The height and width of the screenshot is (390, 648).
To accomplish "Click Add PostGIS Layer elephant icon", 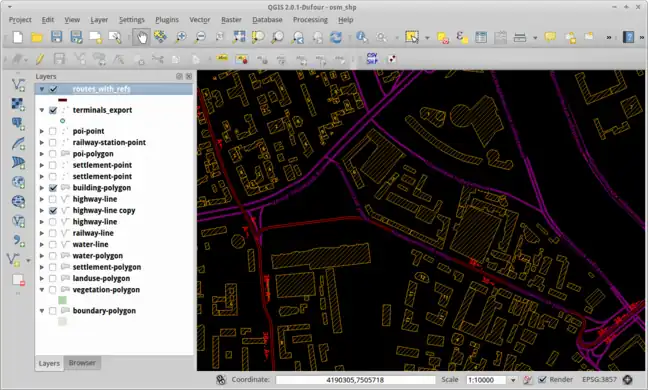I will (x=18, y=124).
